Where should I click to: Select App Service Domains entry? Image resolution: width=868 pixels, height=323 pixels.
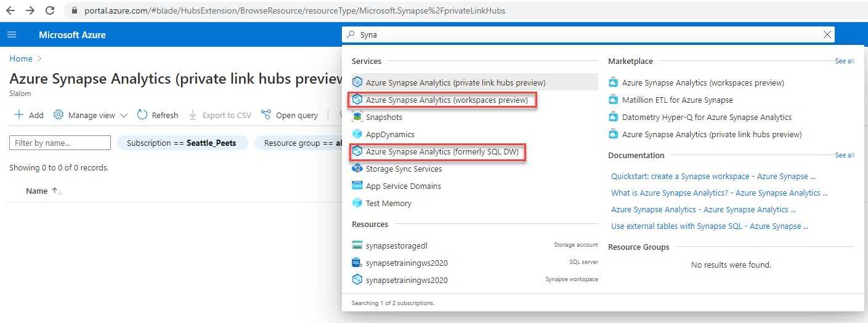[x=404, y=186]
